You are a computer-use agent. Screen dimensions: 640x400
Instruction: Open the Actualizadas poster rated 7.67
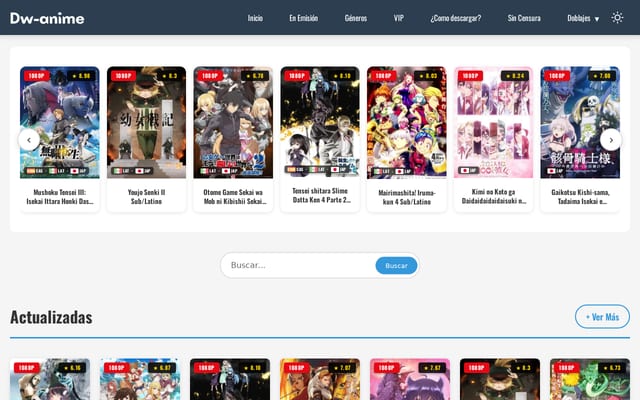(x=410, y=379)
